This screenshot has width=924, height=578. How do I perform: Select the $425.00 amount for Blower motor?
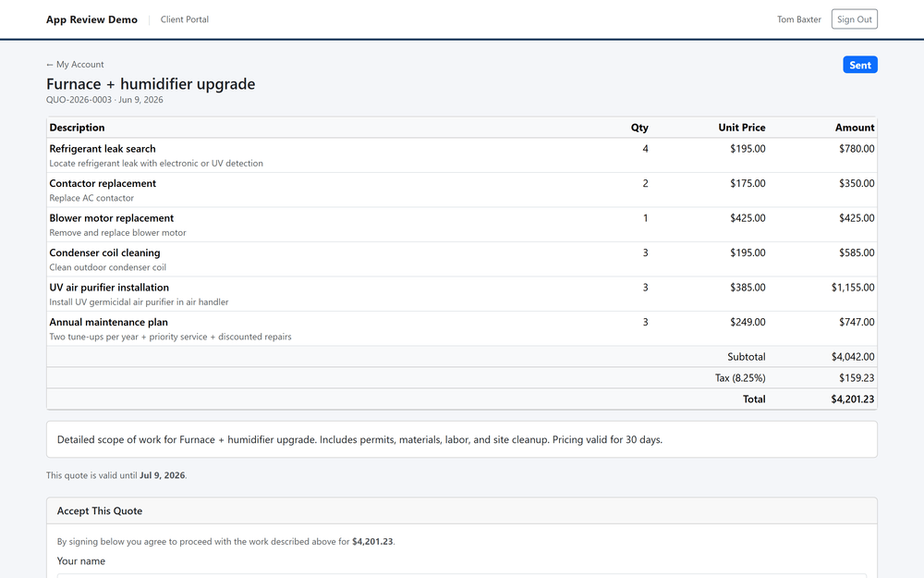[857, 218]
